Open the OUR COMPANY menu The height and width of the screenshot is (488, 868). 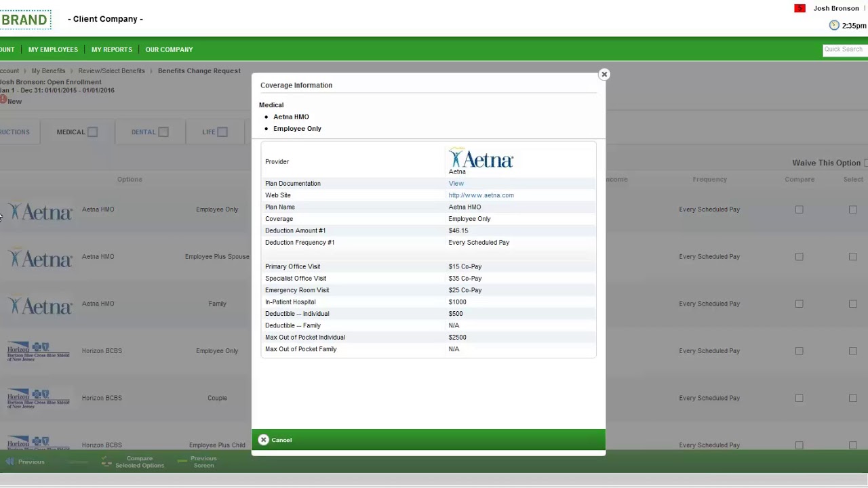[x=169, y=49]
